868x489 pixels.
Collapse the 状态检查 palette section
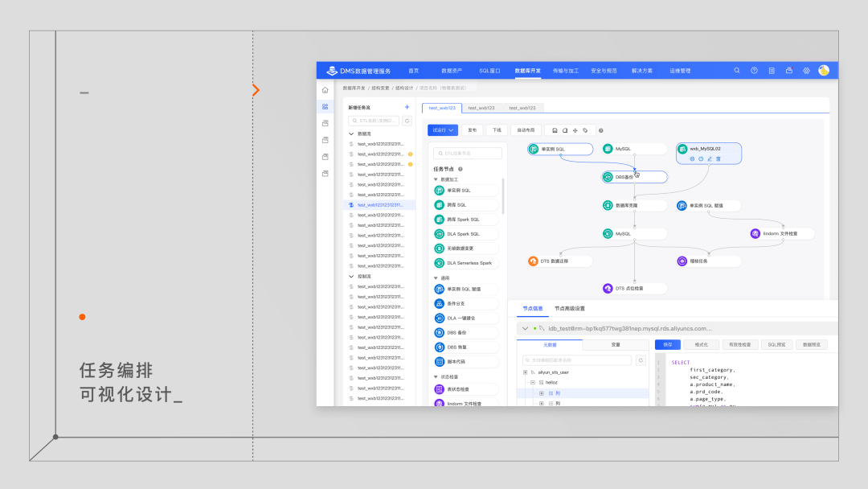coord(436,376)
